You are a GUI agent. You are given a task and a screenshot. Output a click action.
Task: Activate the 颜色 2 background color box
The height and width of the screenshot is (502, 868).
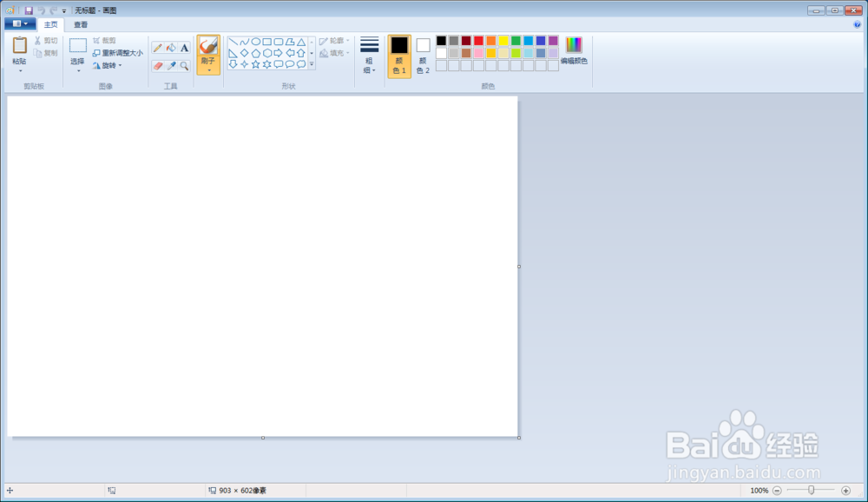[423, 56]
